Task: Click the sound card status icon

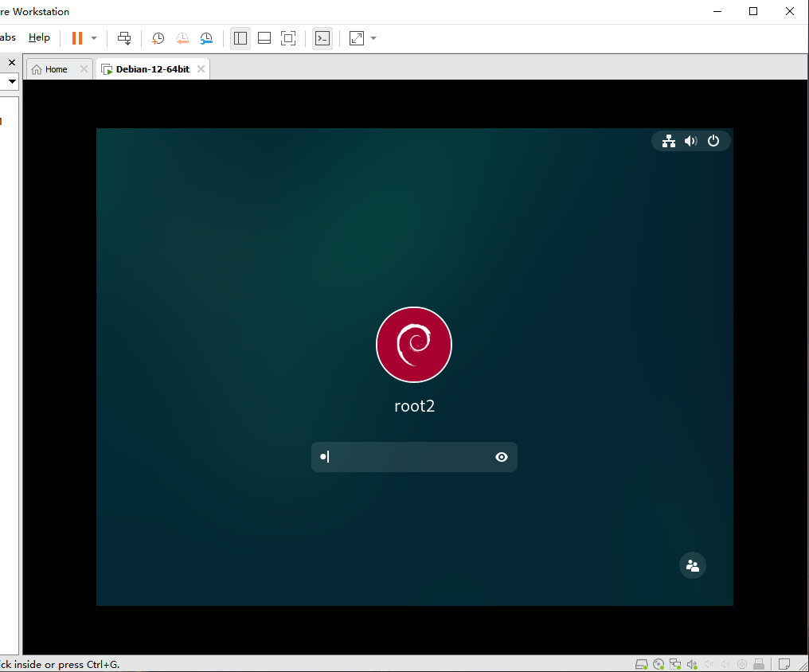Action: [x=692, y=664]
